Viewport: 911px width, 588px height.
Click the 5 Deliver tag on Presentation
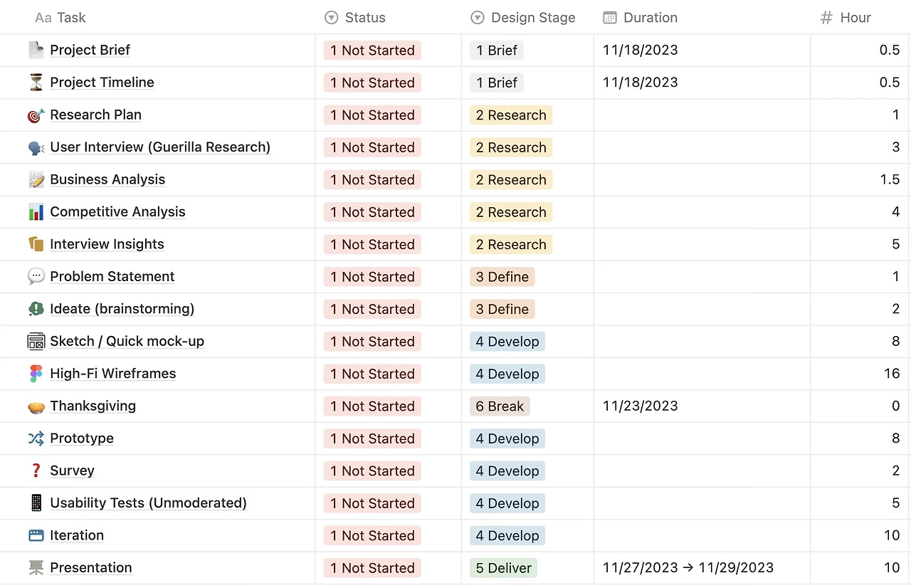pyautogui.click(x=503, y=568)
